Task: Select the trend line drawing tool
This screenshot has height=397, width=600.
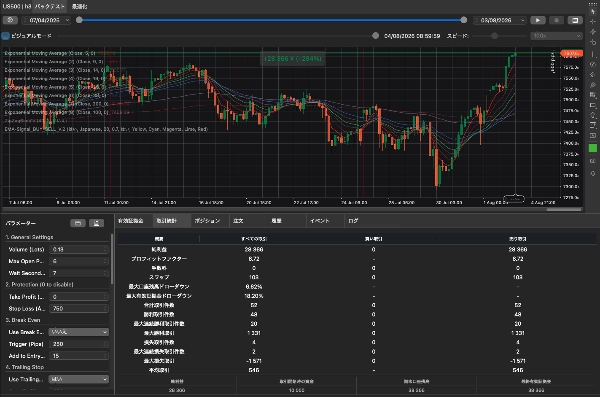Action: tap(593, 32)
